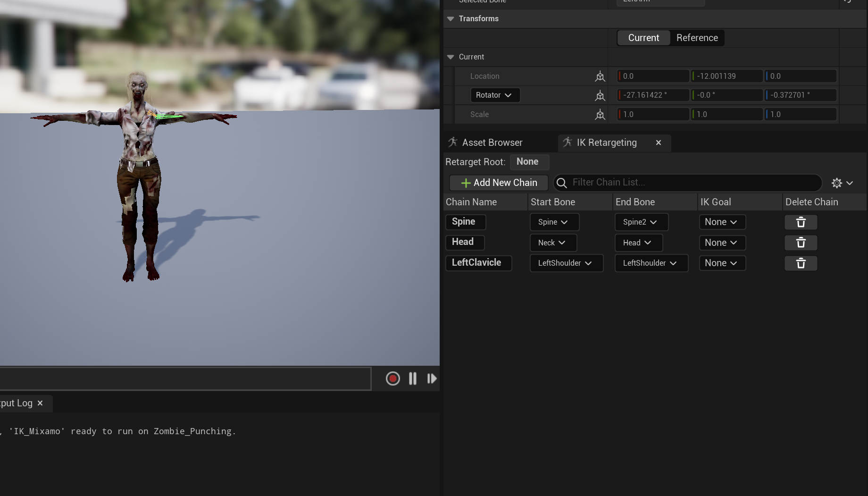The width and height of the screenshot is (868, 496).
Task: Click the Zombie_Punching log message
Action: tap(118, 431)
